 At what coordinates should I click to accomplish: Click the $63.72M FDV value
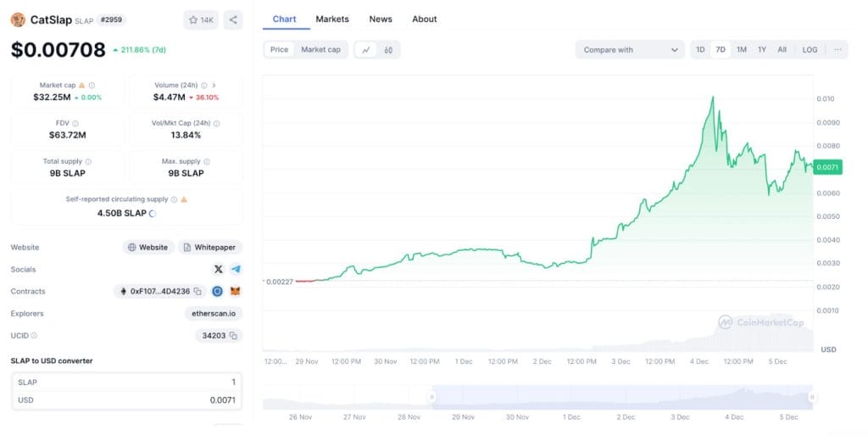[x=68, y=135]
